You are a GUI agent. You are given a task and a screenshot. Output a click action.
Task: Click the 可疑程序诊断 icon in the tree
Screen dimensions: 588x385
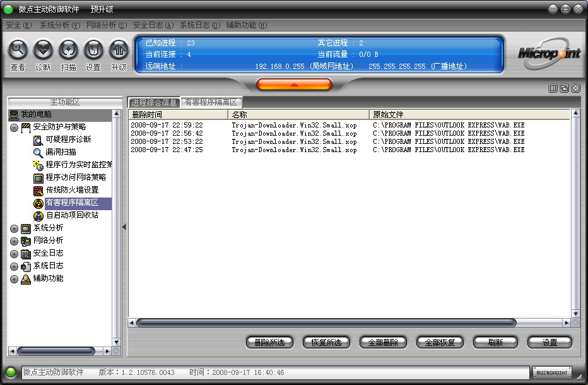pos(38,140)
